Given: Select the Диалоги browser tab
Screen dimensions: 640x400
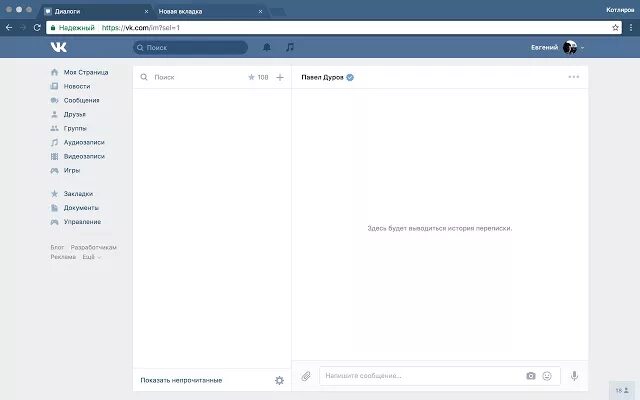Looking at the screenshot, I should click(95, 11).
